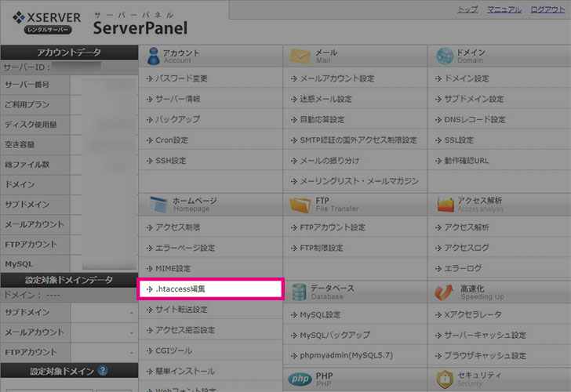
Task: Open Xアクセラレータ
Action: pos(473,314)
